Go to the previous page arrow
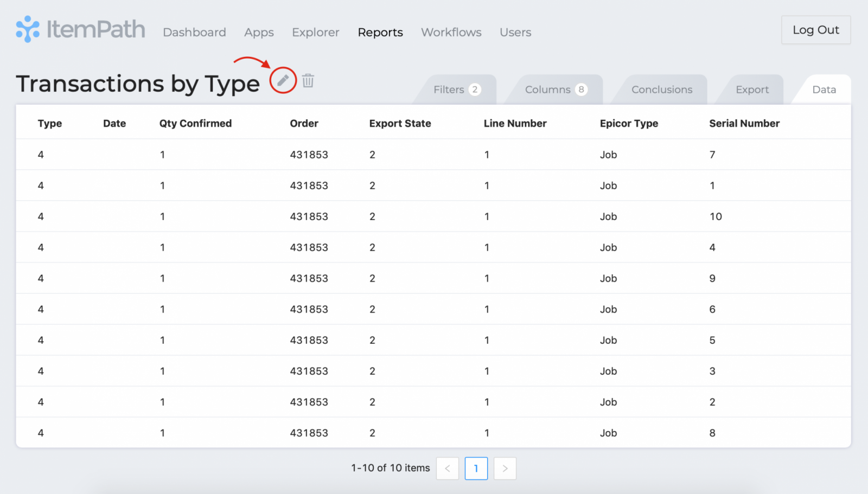Screen dimensions: 868x494 [x=448, y=469]
